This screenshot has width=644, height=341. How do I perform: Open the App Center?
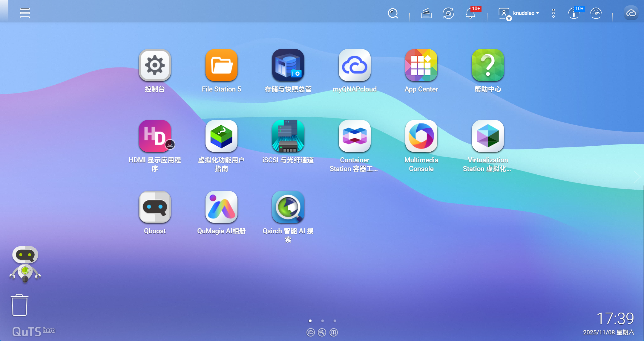421,66
